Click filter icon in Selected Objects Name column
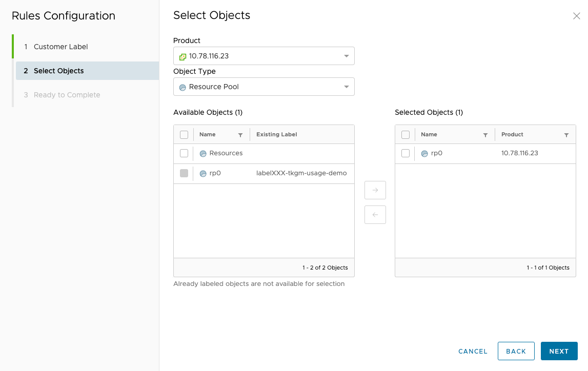The image size is (588, 371). click(x=485, y=135)
